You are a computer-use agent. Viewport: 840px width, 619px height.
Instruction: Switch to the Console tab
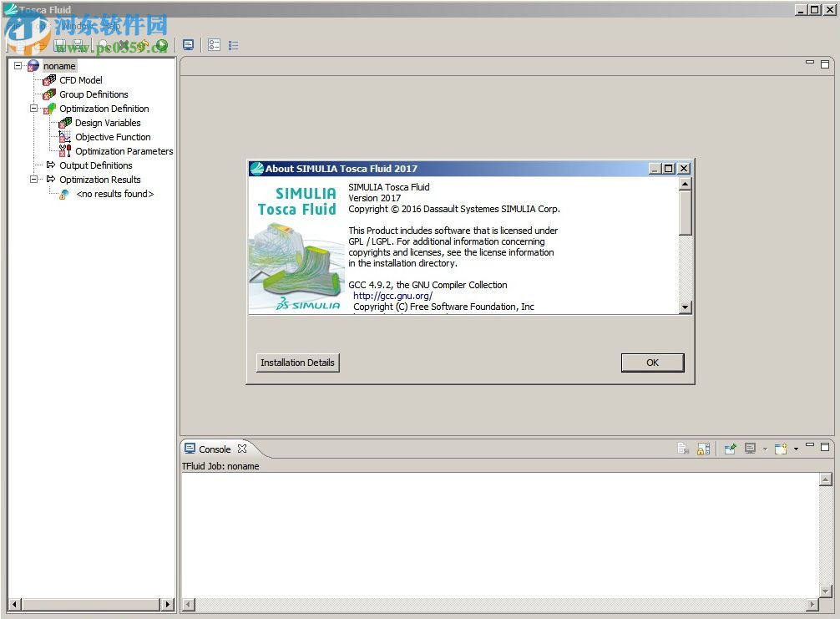(215, 449)
